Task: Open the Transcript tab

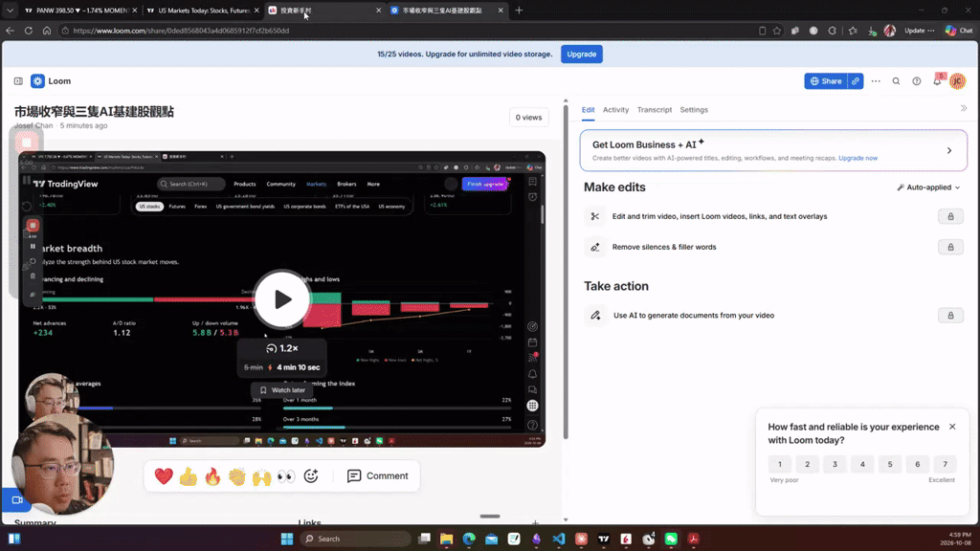Action: click(655, 110)
